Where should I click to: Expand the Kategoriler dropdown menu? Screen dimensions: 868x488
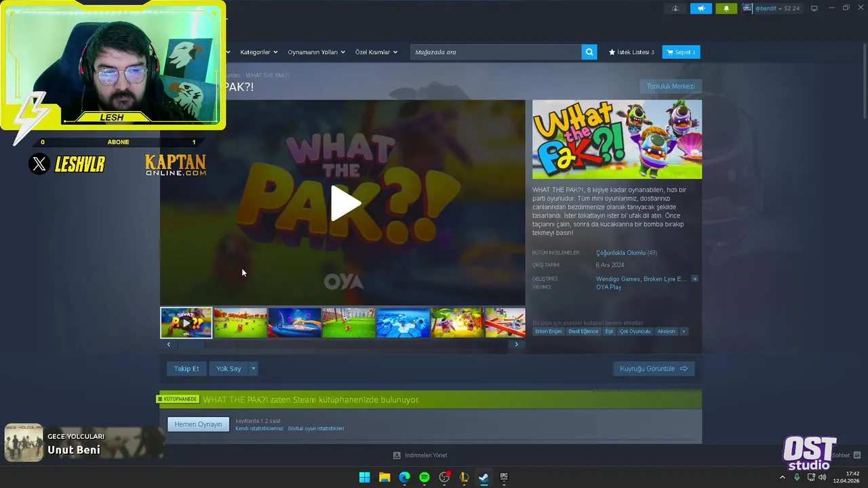(258, 52)
